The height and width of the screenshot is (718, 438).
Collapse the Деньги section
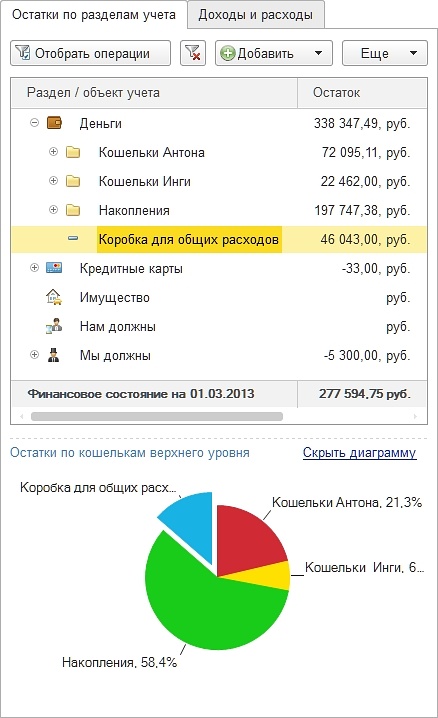point(34,123)
